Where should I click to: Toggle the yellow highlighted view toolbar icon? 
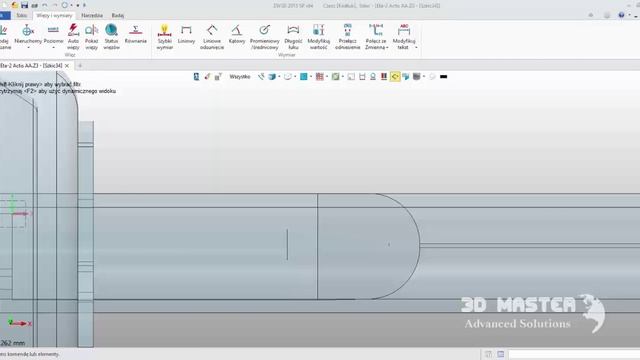pos(395,77)
